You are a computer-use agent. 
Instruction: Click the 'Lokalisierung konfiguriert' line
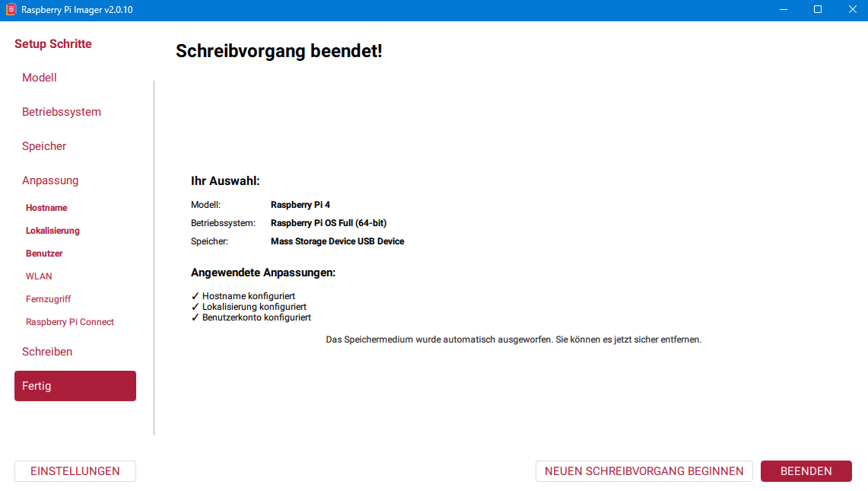[x=249, y=307]
